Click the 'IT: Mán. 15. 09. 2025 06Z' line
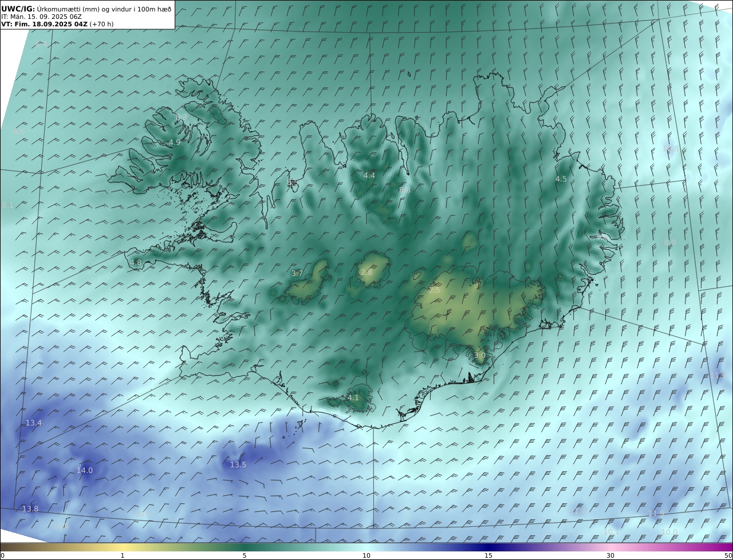733x560 pixels. (41, 17)
